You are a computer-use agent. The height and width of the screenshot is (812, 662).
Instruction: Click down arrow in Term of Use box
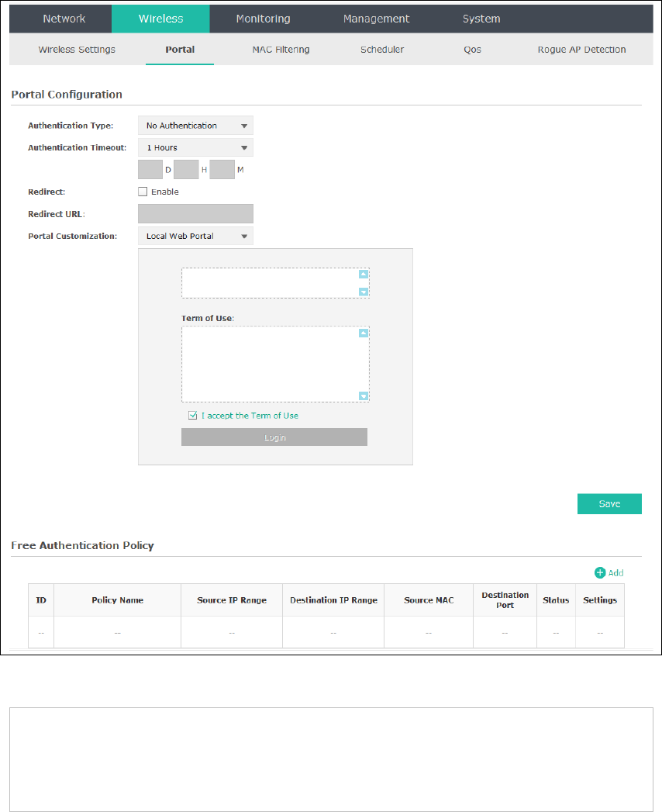pyautogui.click(x=364, y=396)
